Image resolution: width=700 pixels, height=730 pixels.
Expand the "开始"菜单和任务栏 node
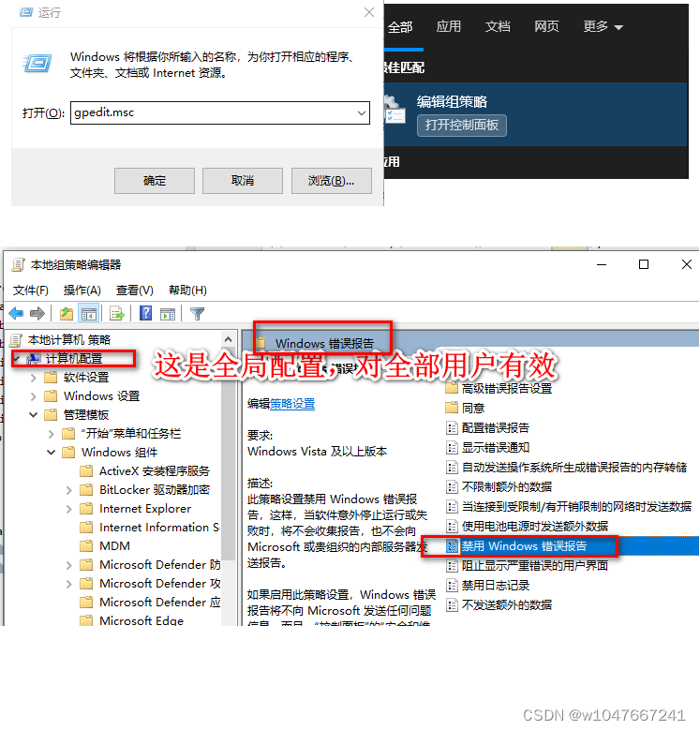click(52, 434)
